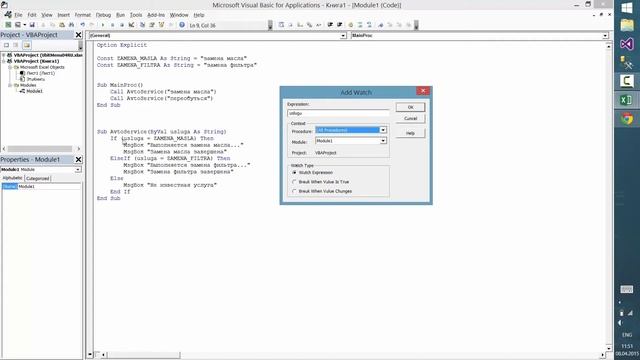Click the Toggle Breakpoint hand icon
Viewport: 640px width, 360px height.
pos(350,25)
